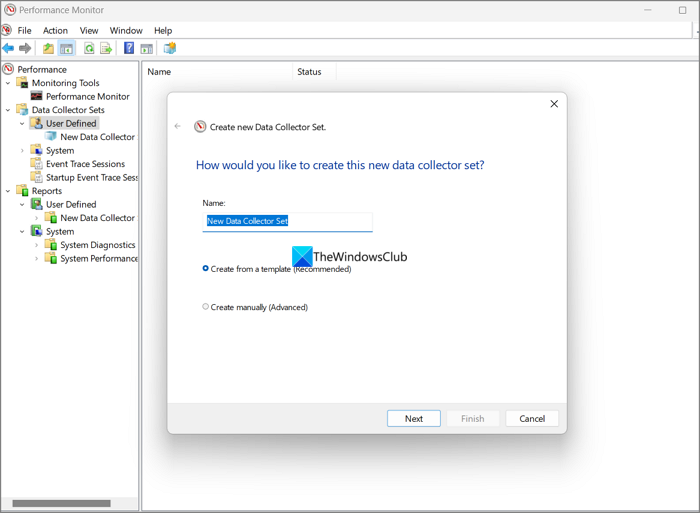The width and height of the screenshot is (700, 513).
Task: Click the Reports folder icon
Action: [x=22, y=191]
